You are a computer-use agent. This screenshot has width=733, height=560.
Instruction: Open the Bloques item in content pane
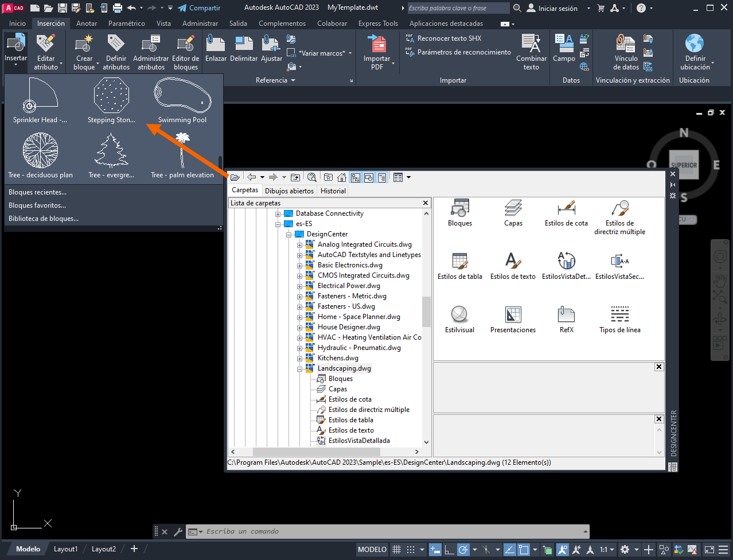tap(460, 213)
